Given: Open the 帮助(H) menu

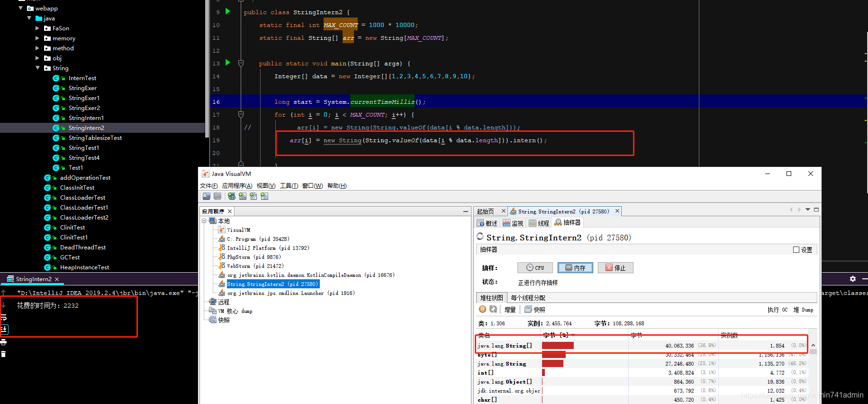Looking at the screenshot, I should [337, 186].
